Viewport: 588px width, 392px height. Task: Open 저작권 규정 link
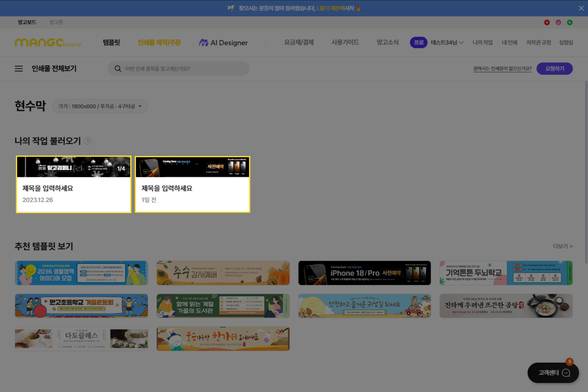[x=539, y=42]
